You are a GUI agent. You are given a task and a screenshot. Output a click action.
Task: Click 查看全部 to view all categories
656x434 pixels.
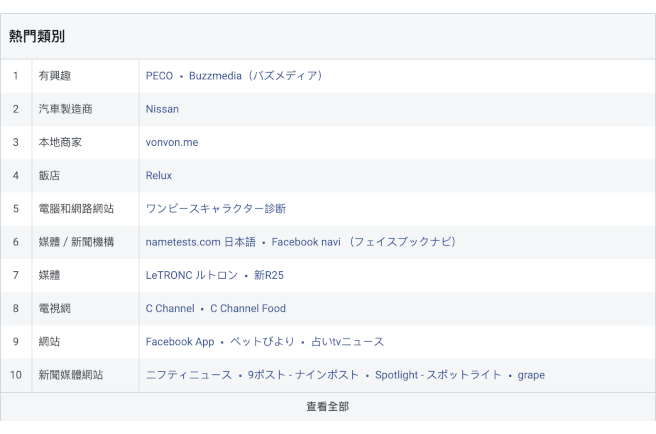point(328,406)
